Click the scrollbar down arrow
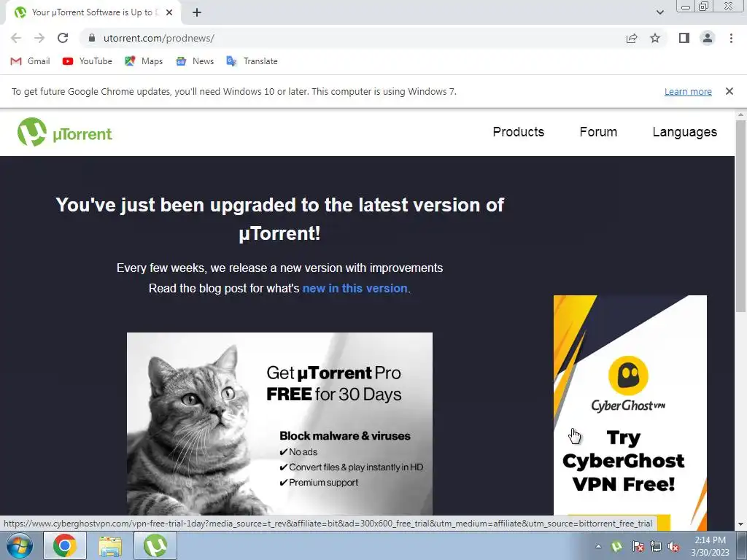The height and width of the screenshot is (560, 747). tap(740, 524)
